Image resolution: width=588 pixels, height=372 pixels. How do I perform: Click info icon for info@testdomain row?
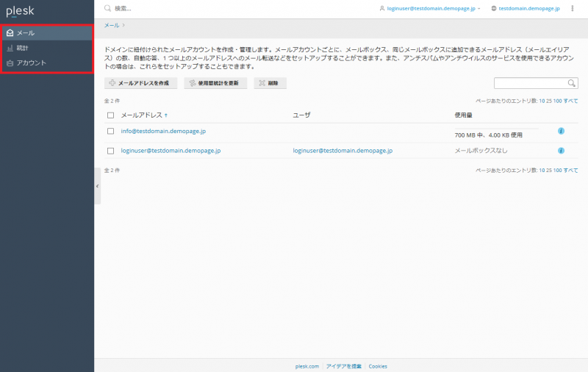click(x=561, y=131)
